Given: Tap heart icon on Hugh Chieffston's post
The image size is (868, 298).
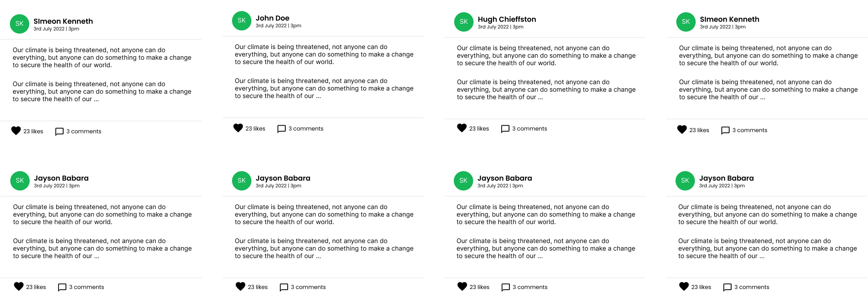Looking at the screenshot, I should [462, 128].
